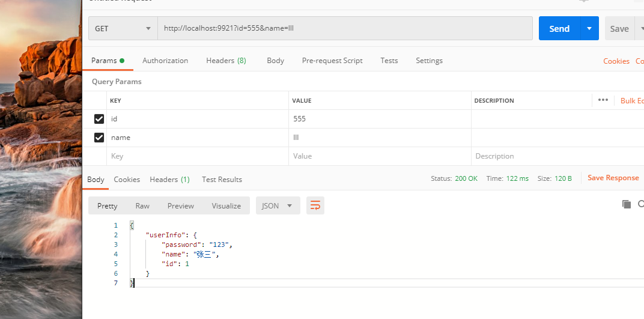Open the Tests tab
This screenshot has height=319, width=644.
pyautogui.click(x=389, y=60)
